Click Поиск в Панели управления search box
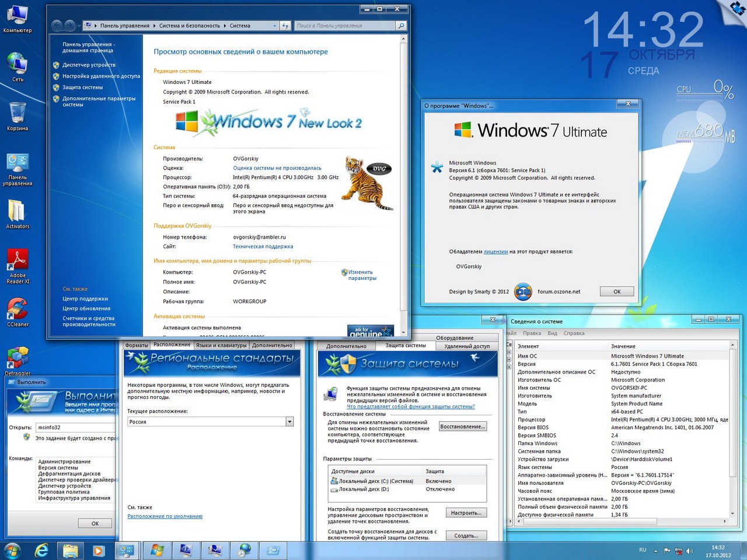This screenshot has height=560, width=747. point(345,26)
